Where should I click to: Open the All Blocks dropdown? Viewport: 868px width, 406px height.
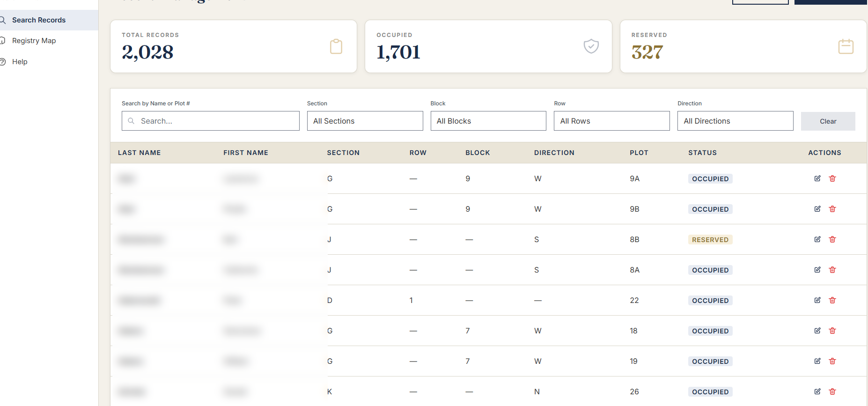click(488, 121)
